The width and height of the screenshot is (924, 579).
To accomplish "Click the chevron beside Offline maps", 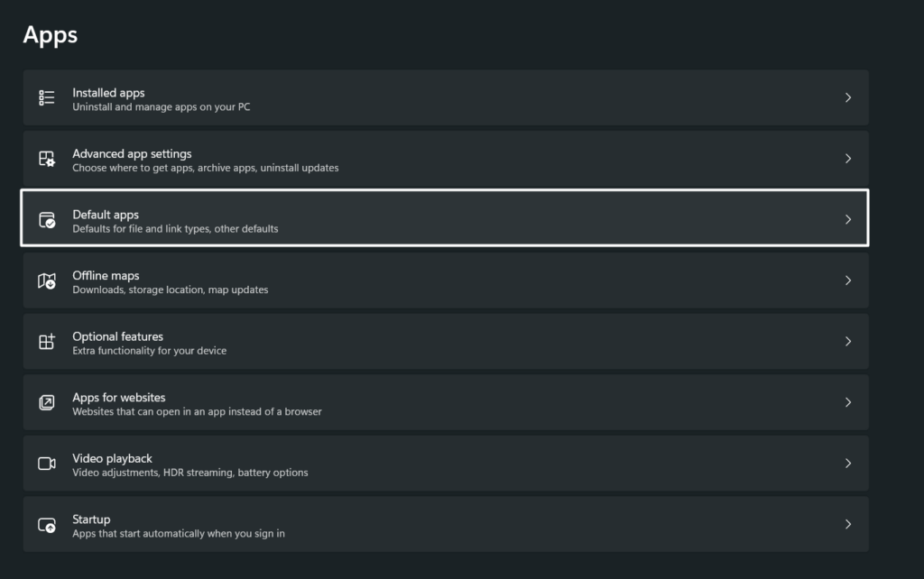I will [847, 280].
